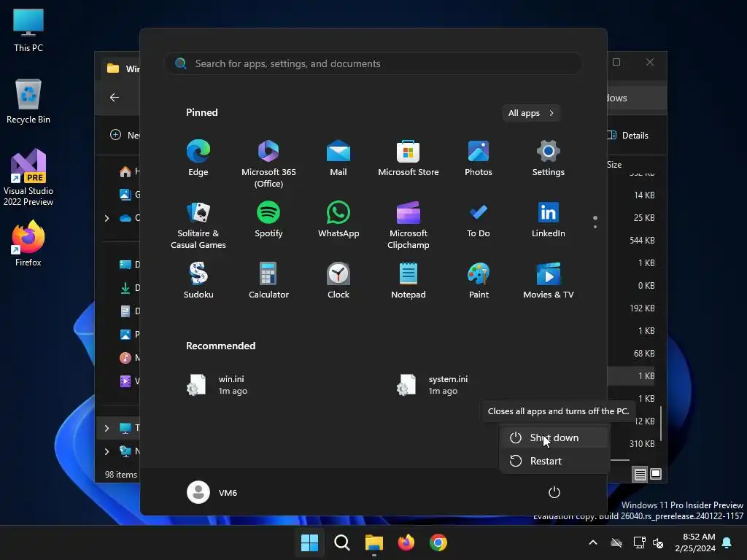Screen dimensions: 747x560
Task: Launch the Photos app
Action: pos(479,158)
